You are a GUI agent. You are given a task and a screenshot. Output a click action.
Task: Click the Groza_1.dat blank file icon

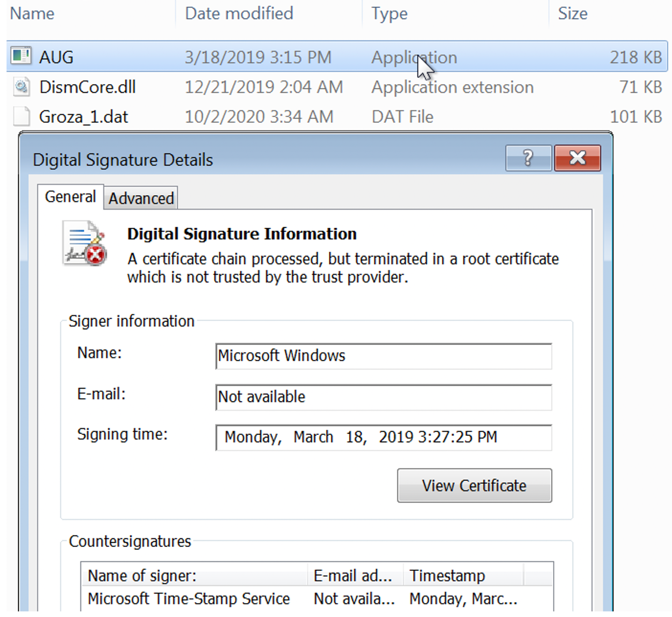21,117
